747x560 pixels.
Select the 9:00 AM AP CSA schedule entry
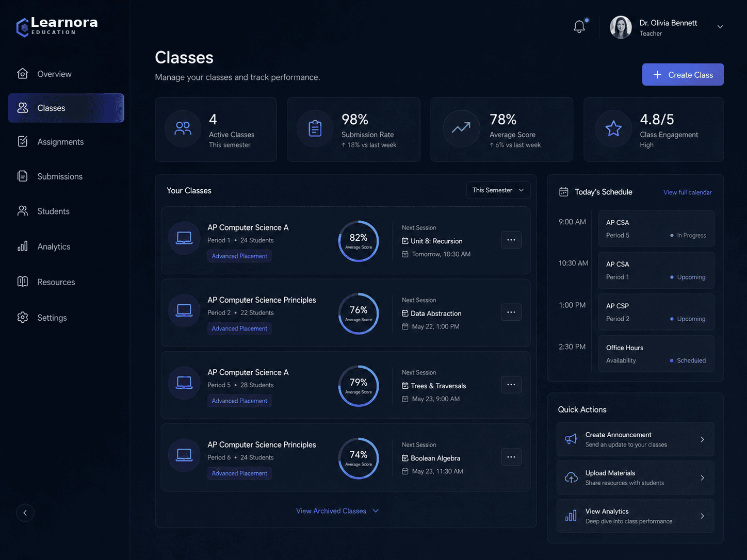coord(656,228)
